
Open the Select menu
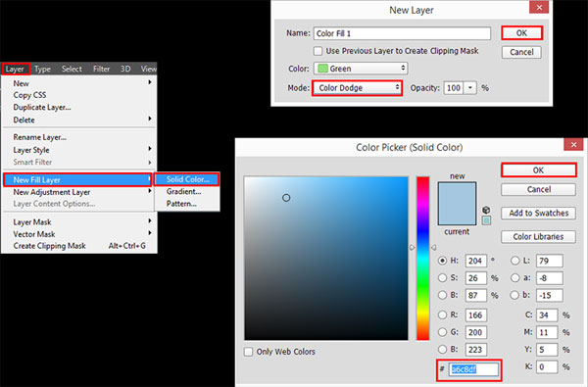[72, 69]
